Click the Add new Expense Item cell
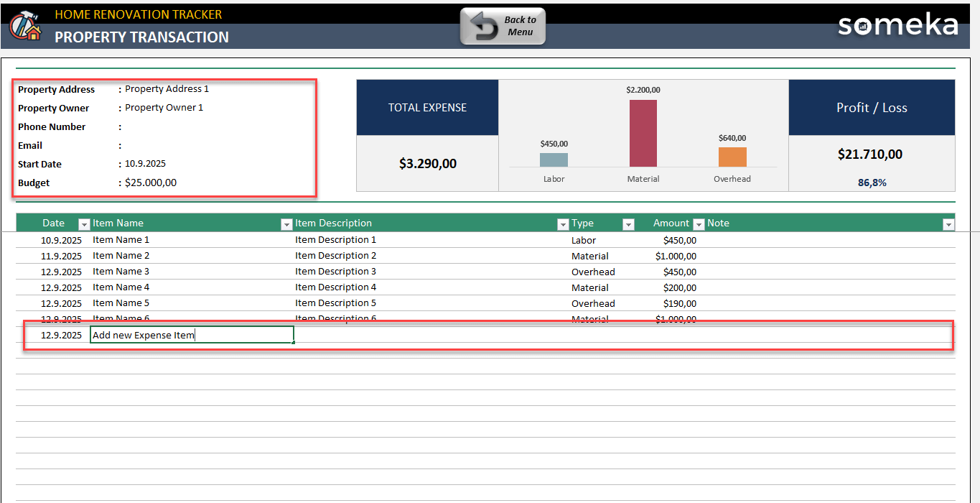Image resolution: width=980 pixels, height=503 pixels. 192,333
